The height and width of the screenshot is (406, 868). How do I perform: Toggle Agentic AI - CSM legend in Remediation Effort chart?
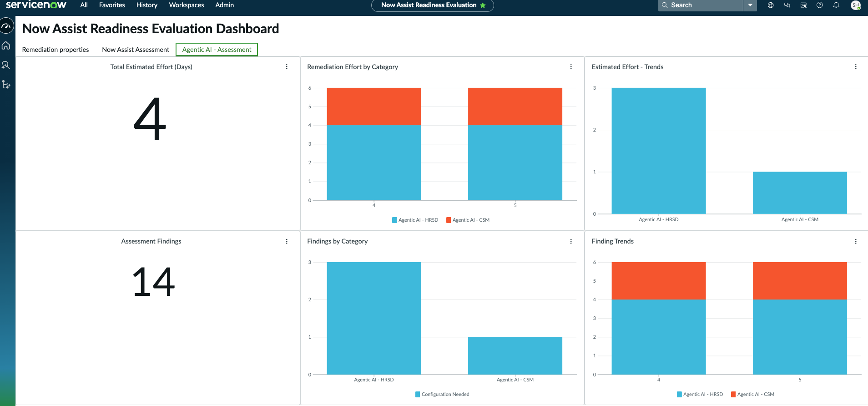pyautogui.click(x=468, y=220)
